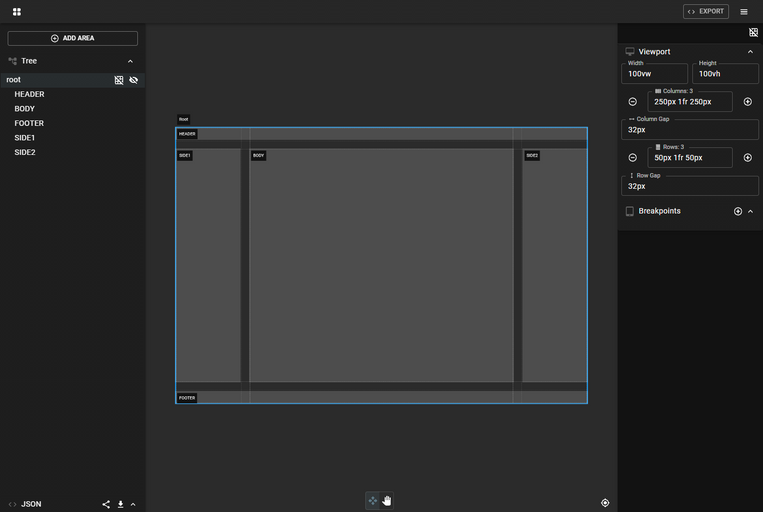Image resolution: width=763 pixels, height=512 pixels.
Task: Select HEADER in the tree
Action: tap(29, 94)
